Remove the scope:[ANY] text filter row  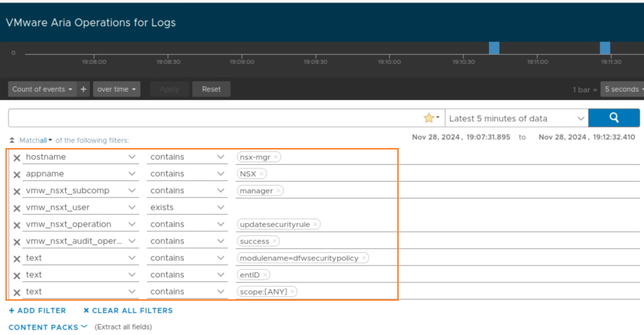coord(17,292)
